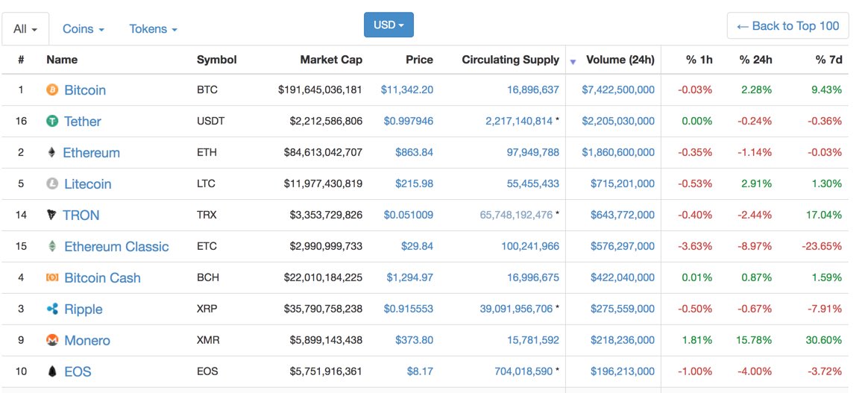The width and height of the screenshot is (868, 393).
Task: Click Ethereum Classic 7d change -23.65%
Action: 822,246
